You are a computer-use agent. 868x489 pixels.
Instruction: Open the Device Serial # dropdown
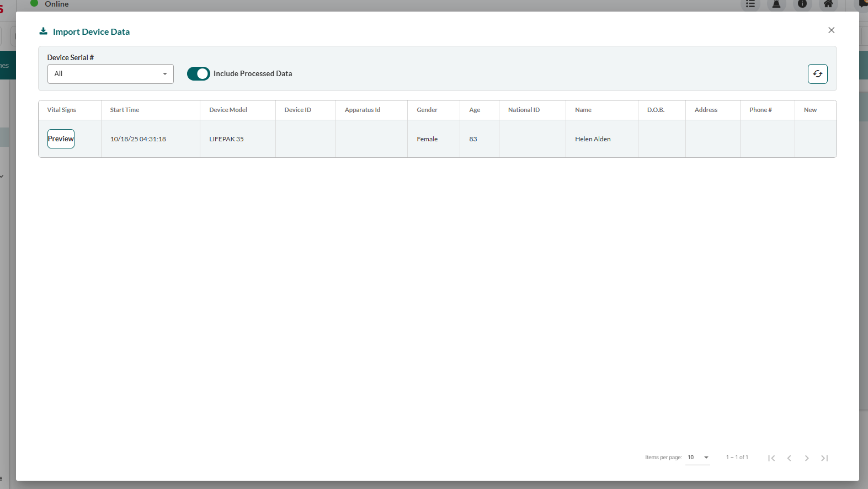pos(110,74)
